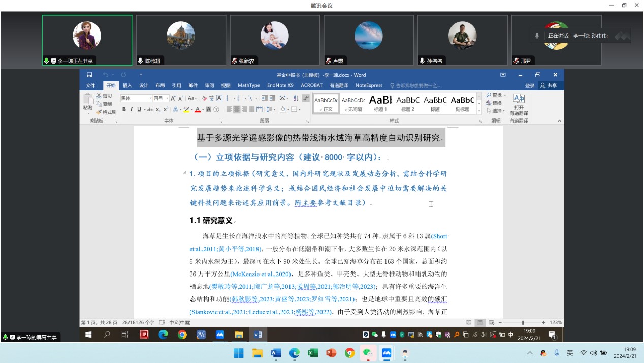Open the EndNote X9 ribbon tab
The height and width of the screenshot is (363, 644).
coord(280,85)
